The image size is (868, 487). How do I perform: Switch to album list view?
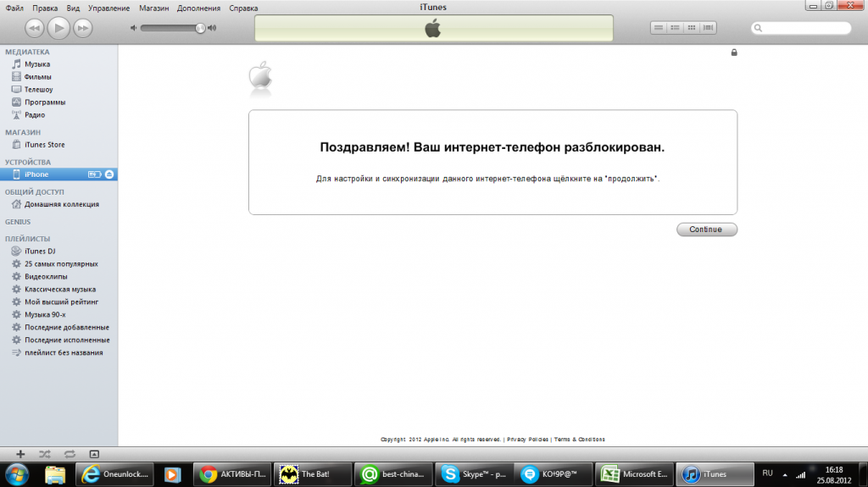click(676, 28)
